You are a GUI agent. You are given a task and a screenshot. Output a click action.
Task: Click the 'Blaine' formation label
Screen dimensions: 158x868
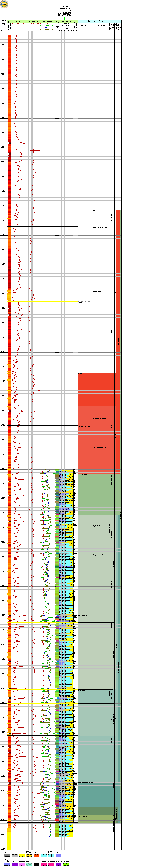pyautogui.click(x=95, y=211)
